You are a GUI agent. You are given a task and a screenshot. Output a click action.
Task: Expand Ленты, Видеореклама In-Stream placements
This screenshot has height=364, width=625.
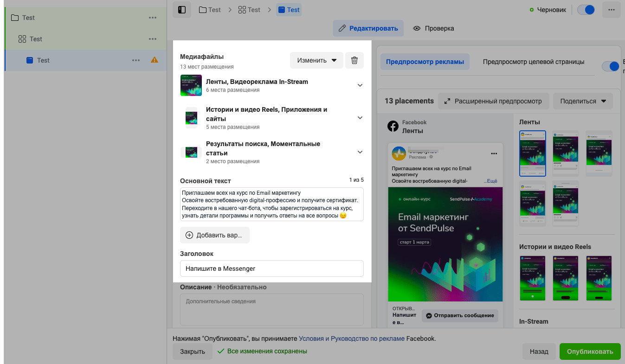pyautogui.click(x=360, y=85)
